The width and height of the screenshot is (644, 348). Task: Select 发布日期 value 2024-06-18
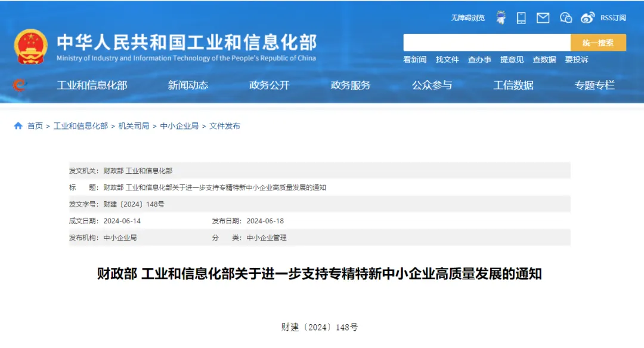(265, 221)
